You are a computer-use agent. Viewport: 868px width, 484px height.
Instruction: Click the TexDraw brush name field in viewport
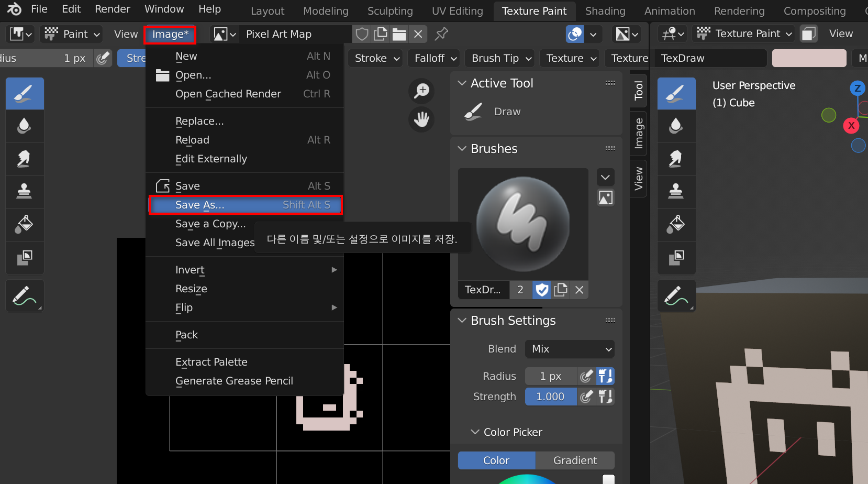[x=711, y=58]
